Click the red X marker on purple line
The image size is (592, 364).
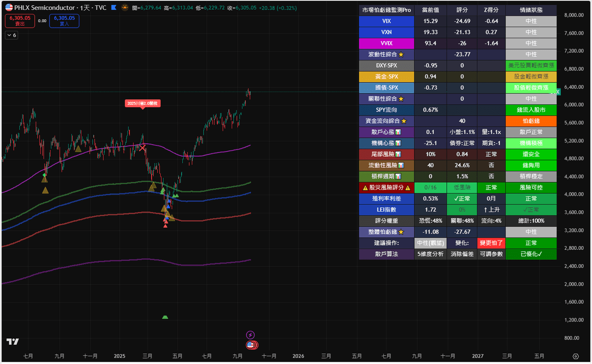coord(142,148)
